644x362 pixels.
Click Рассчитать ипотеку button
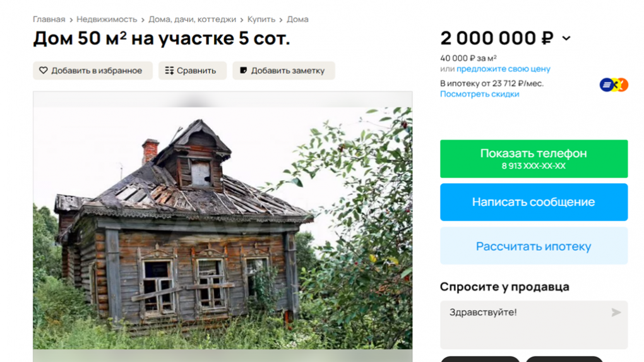click(x=534, y=246)
